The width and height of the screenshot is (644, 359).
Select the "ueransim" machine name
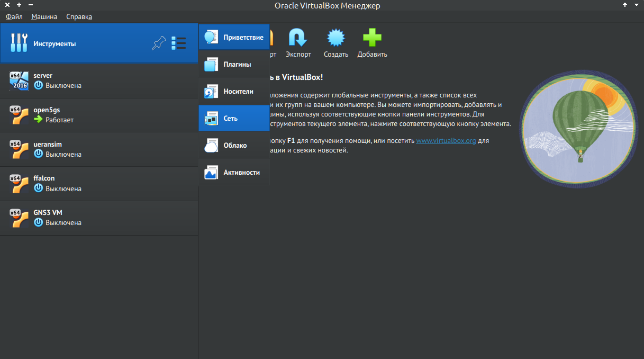[48, 144]
